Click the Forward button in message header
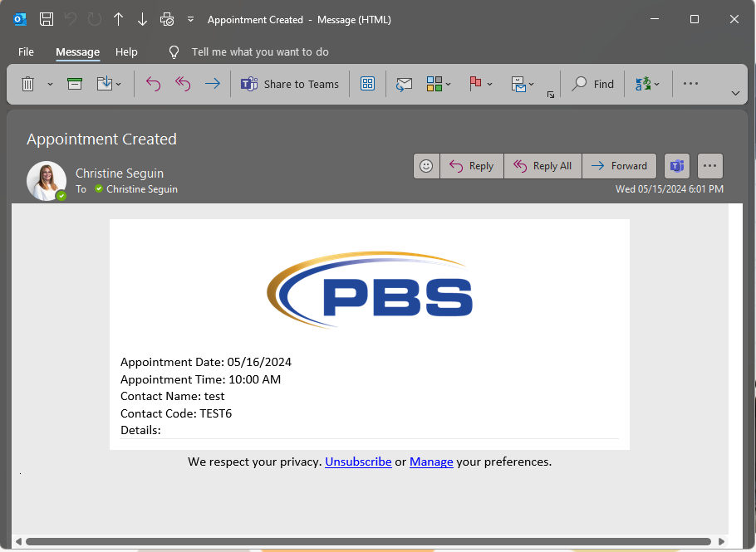The width and height of the screenshot is (756, 552). click(619, 166)
